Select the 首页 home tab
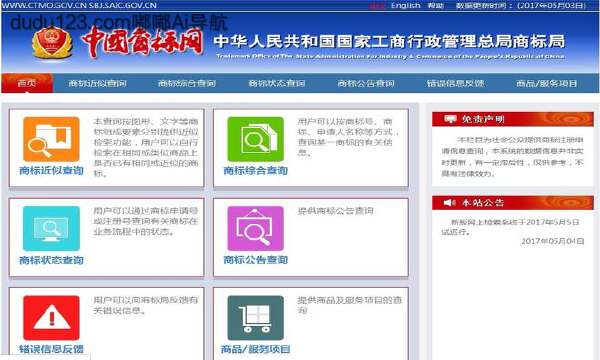 tap(27, 83)
